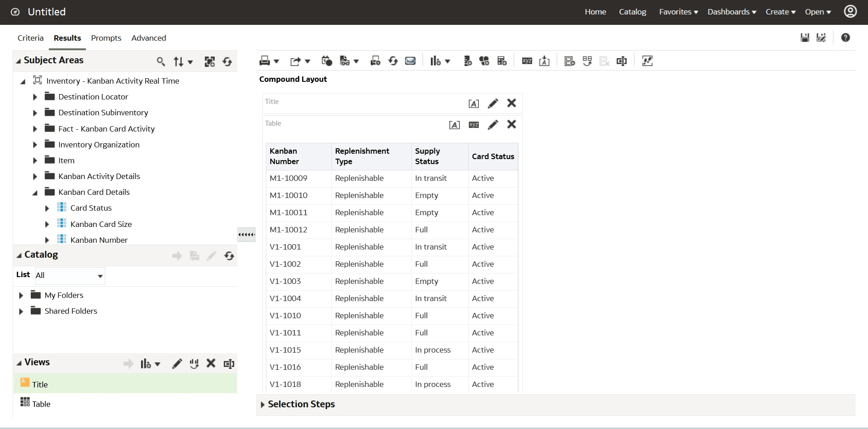Click the Views pane delete X icon

[x=211, y=363]
